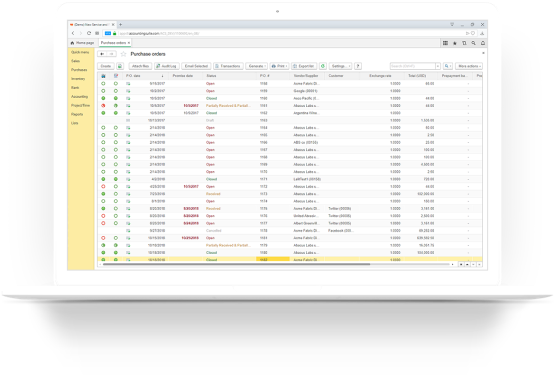Click the horizontal scrollbar under the table
Screen dimensions: 555x379
point(236,264)
